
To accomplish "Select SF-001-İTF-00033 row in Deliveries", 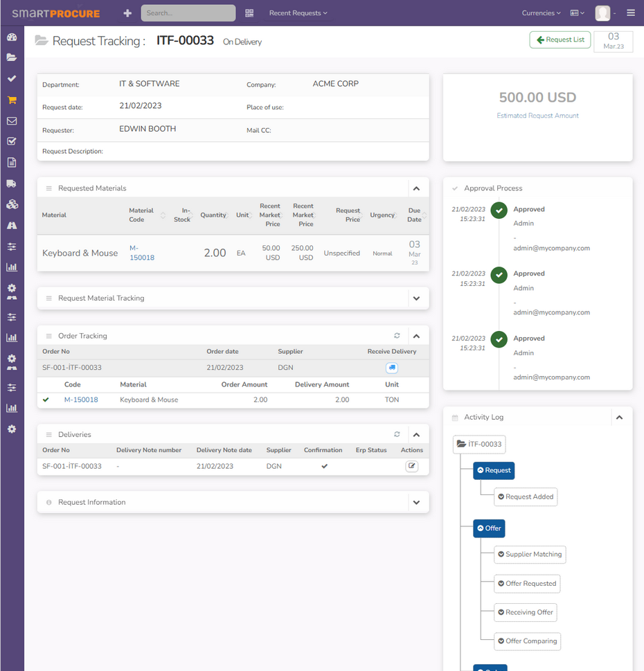I will (233, 467).
